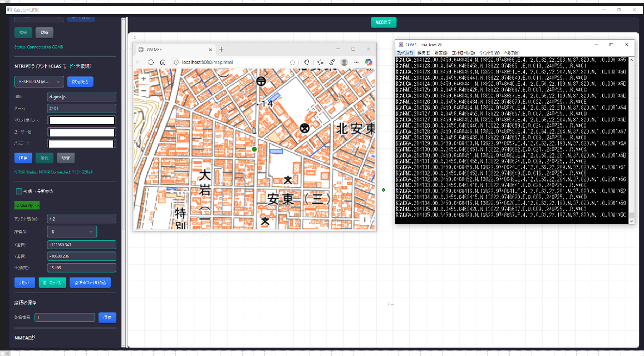Select the green position marker on map

(x=254, y=149)
